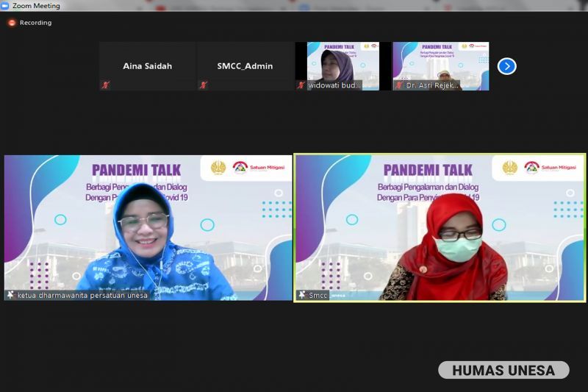This screenshot has width=588, height=392.
Task: Click the 'Zoom Meeting' window title text
Action: [36, 6]
